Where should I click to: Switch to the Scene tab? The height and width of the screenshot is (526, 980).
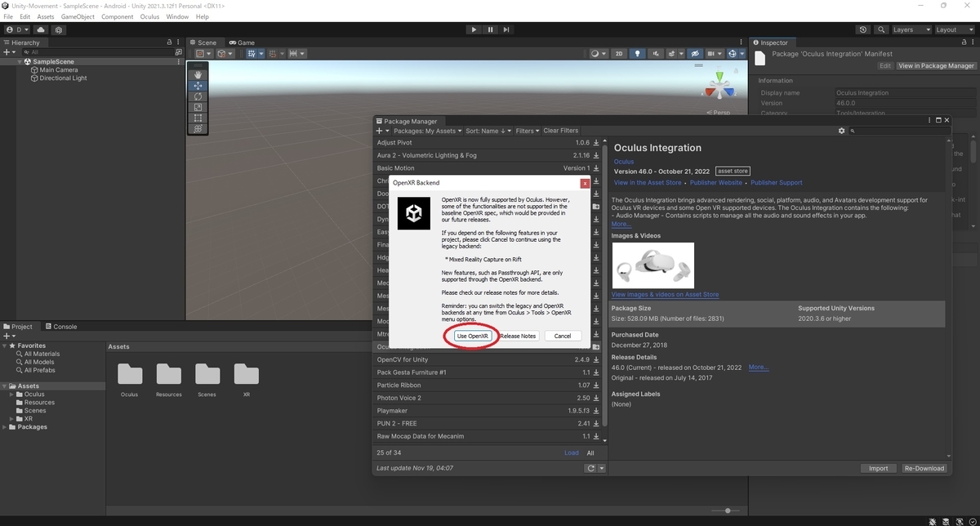click(x=203, y=42)
